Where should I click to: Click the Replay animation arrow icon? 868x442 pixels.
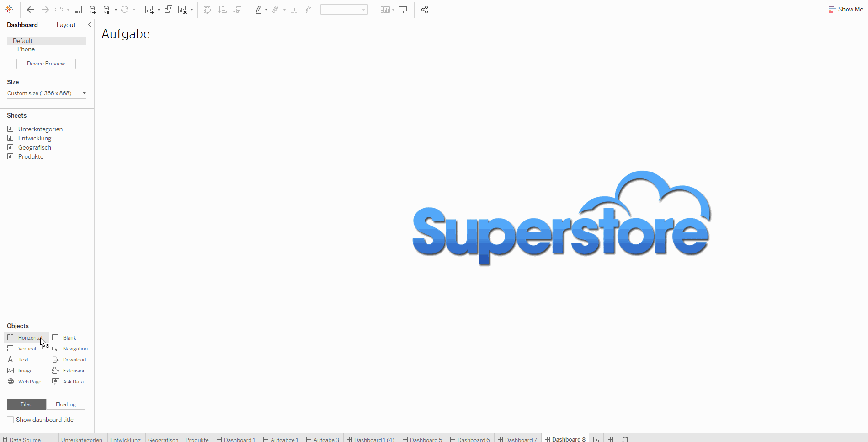(59, 10)
